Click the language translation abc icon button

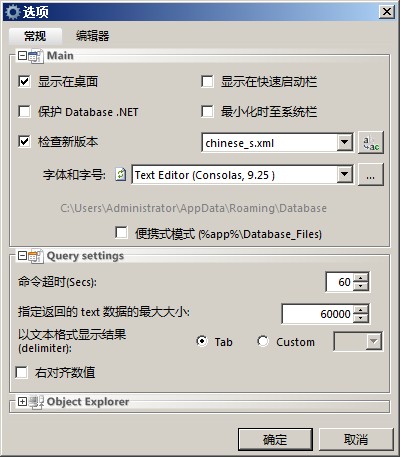[371, 143]
